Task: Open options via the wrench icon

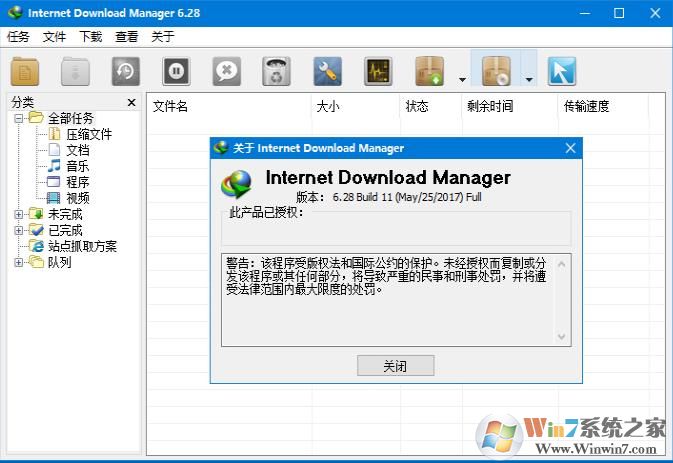Action: click(x=328, y=71)
